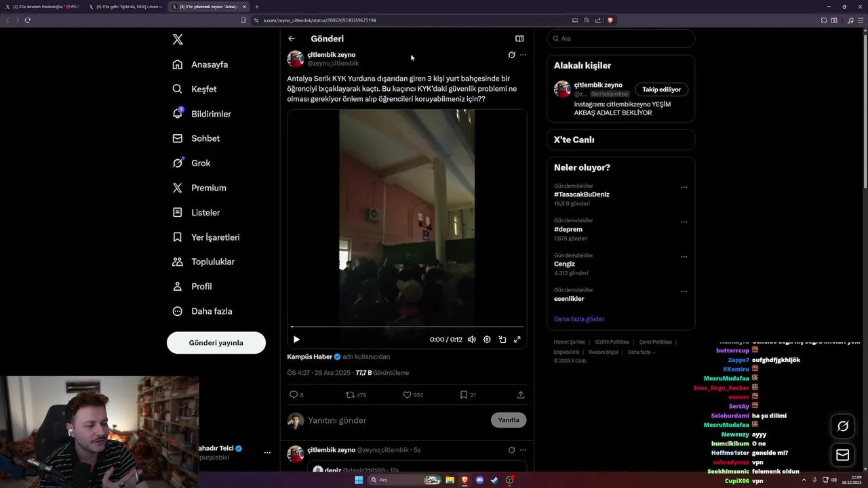Click the Brave shields icon
The image size is (868, 488).
[x=610, y=20]
